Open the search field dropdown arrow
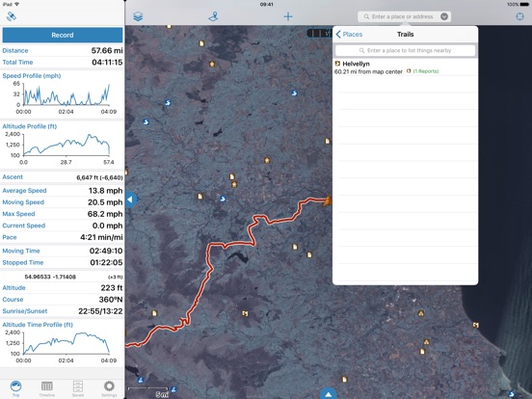The height and width of the screenshot is (399, 532). (443, 16)
